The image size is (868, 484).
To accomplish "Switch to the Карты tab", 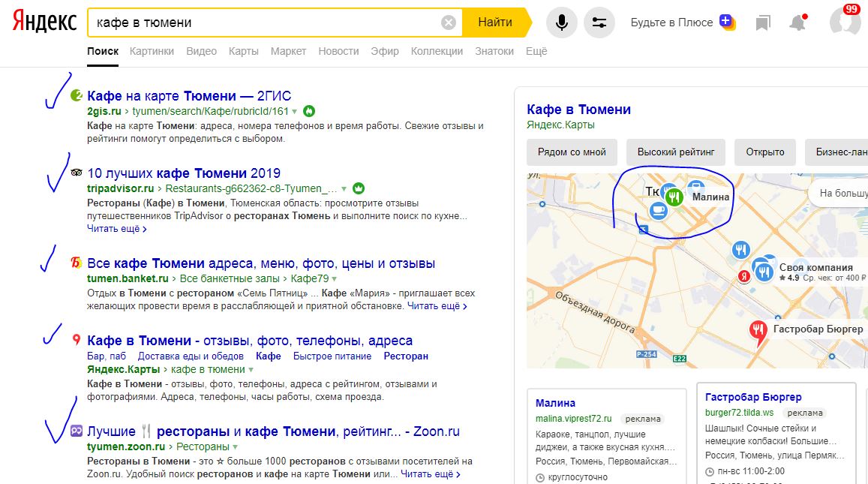I will point(244,51).
